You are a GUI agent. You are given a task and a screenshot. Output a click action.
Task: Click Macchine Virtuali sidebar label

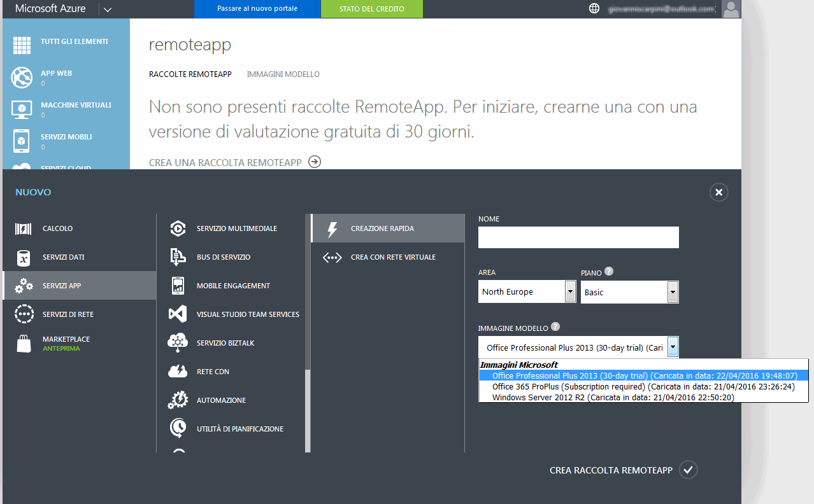coord(76,105)
